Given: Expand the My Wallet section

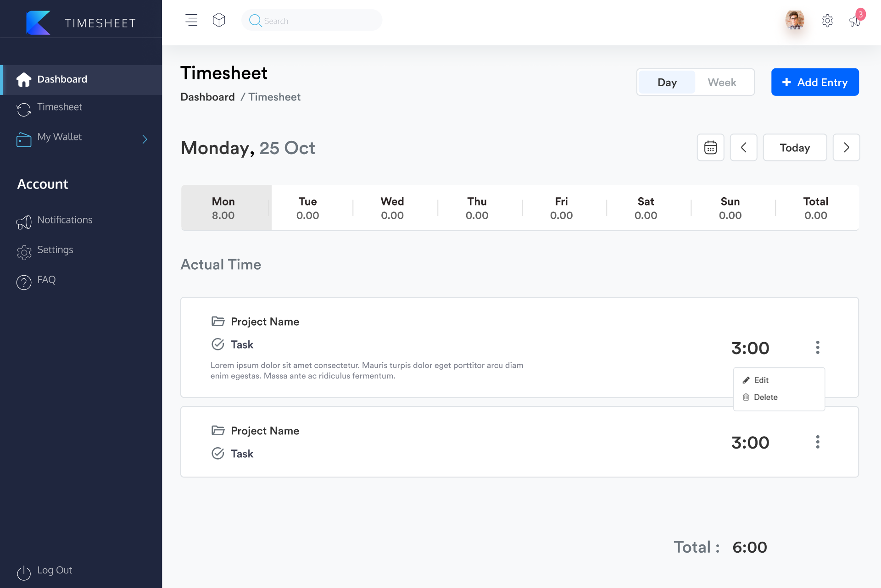Looking at the screenshot, I should pyautogui.click(x=145, y=139).
